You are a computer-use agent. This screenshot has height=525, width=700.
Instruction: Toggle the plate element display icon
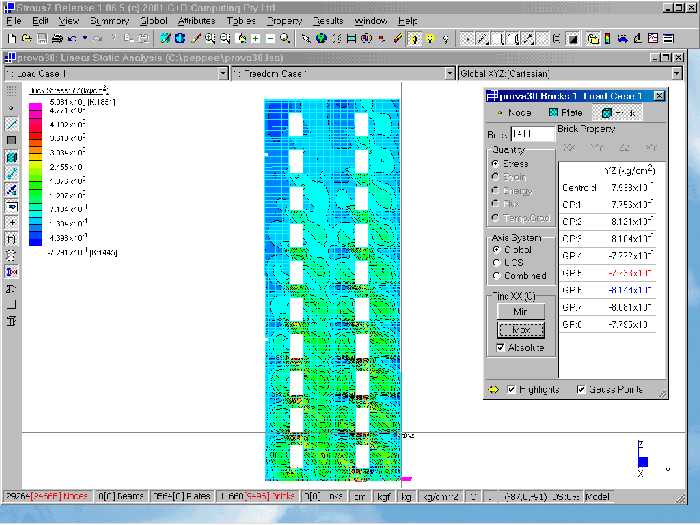pyautogui.click(x=11, y=140)
